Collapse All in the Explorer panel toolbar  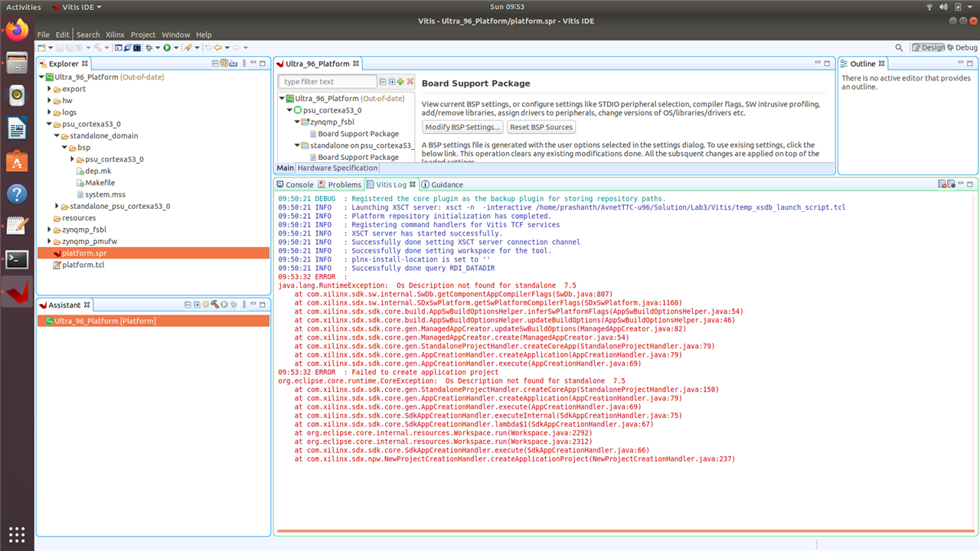[x=215, y=64]
